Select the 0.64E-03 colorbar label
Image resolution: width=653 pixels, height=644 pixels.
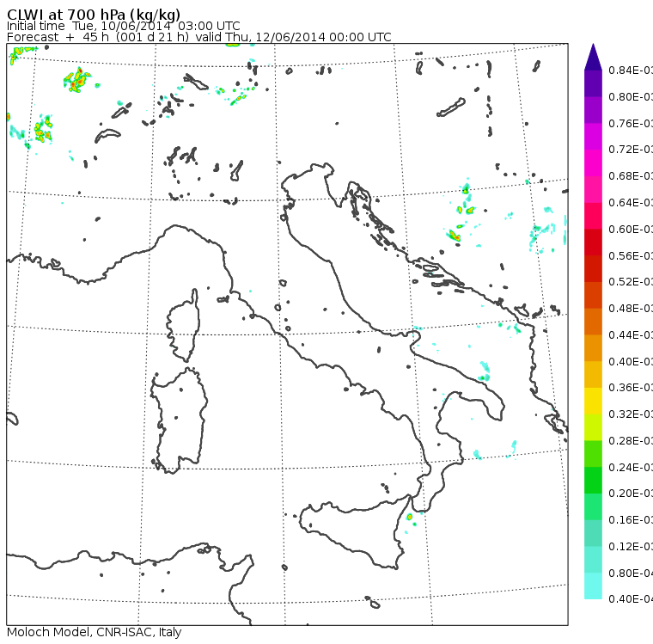tap(631, 203)
